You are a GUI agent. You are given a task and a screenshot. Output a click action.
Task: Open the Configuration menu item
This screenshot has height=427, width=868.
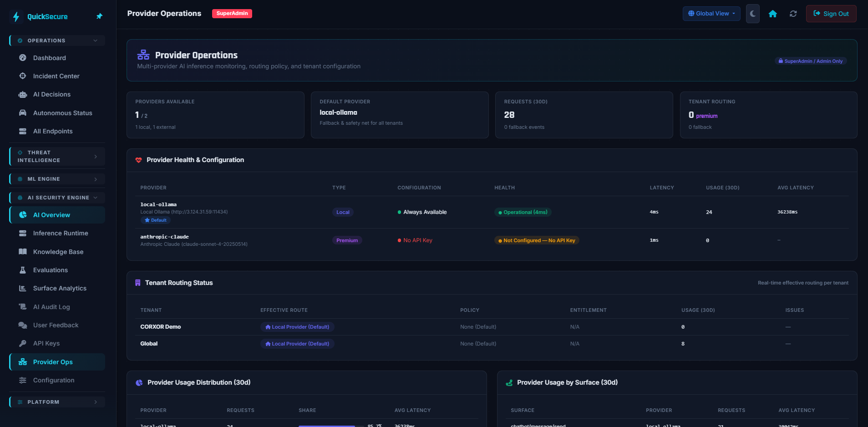click(53, 380)
